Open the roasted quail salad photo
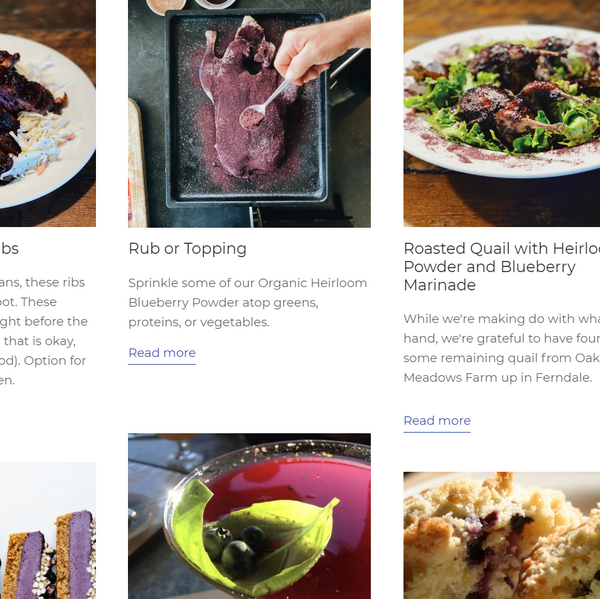The height and width of the screenshot is (599, 600). tap(501, 113)
